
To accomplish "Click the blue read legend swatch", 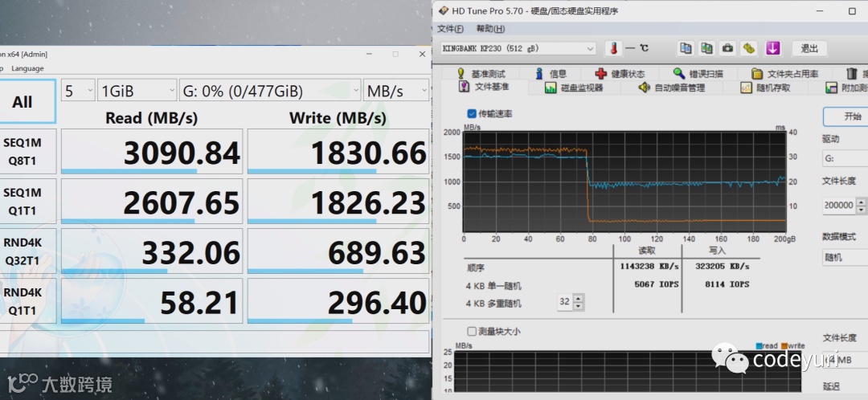I will coord(759,346).
